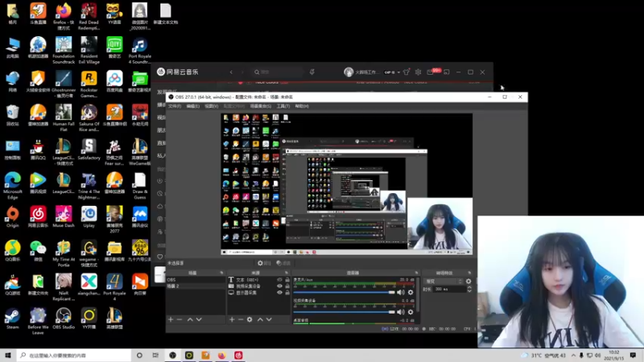Screen dimensions: 644x362
Task: Open Task View on taskbar
Action: point(155,356)
